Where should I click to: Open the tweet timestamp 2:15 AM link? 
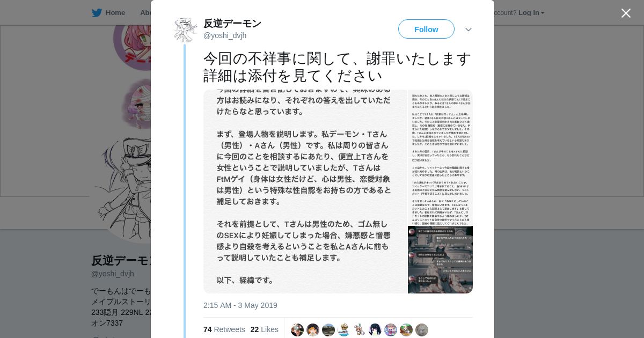coord(240,305)
